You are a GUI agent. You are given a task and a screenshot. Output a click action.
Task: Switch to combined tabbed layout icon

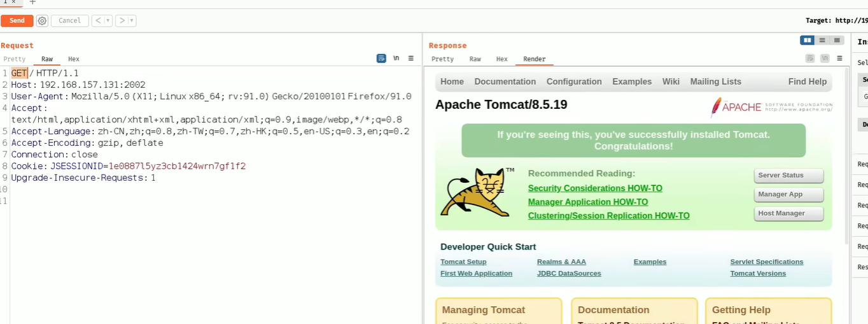(x=837, y=40)
